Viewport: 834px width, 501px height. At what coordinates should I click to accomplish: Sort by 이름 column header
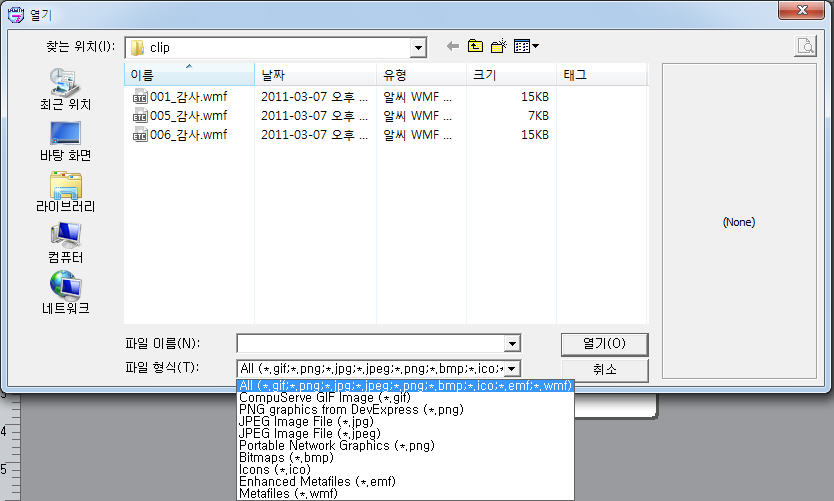[x=189, y=75]
